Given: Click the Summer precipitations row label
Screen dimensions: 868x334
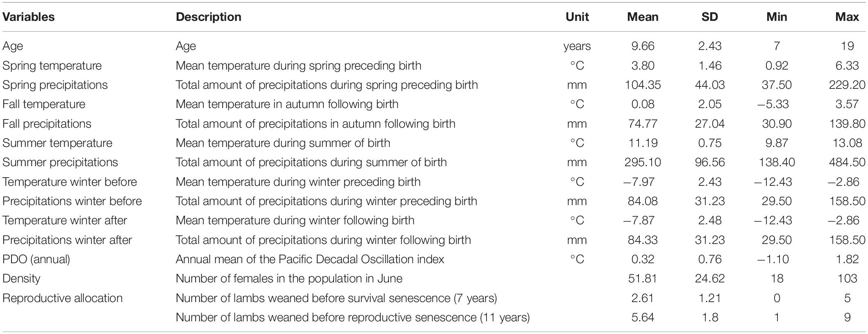Looking at the screenshot, I should [x=60, y=162].
